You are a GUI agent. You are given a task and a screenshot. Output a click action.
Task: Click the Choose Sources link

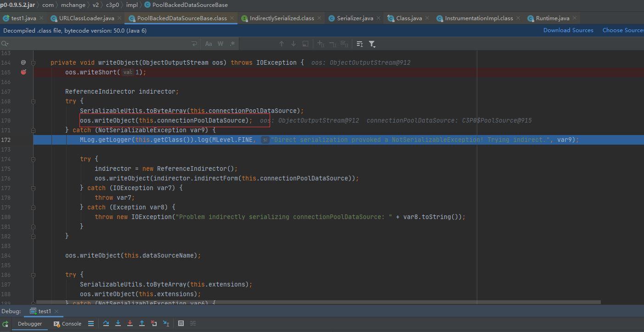point(623,30)
